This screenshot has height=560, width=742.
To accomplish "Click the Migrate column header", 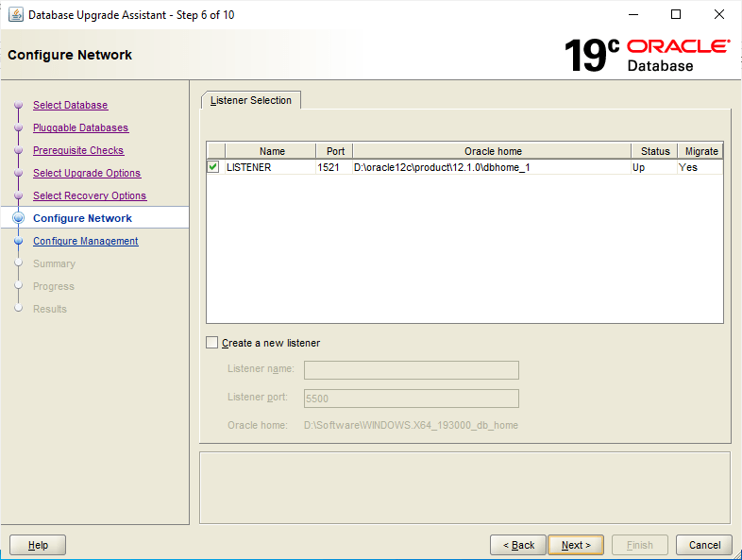I will point(700,151).
